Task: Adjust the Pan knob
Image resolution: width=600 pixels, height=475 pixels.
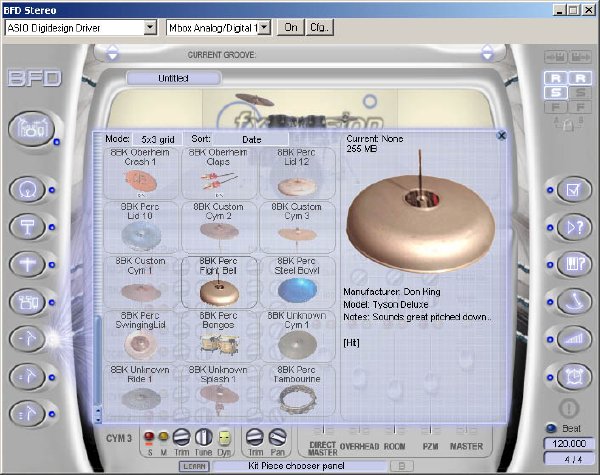Action: (x=277, y=437)
